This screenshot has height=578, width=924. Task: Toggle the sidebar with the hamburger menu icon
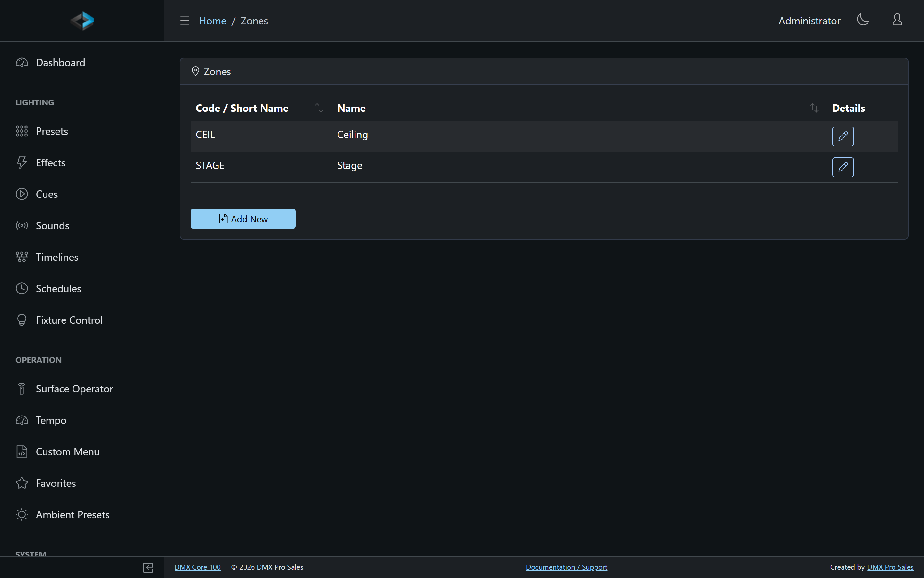[185, 21]
